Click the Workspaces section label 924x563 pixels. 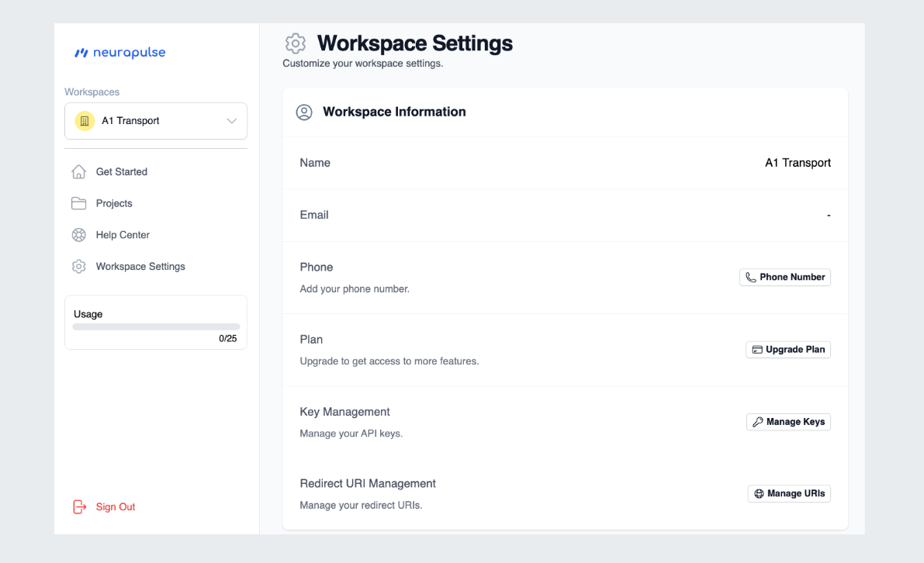[x=92, y=92]
